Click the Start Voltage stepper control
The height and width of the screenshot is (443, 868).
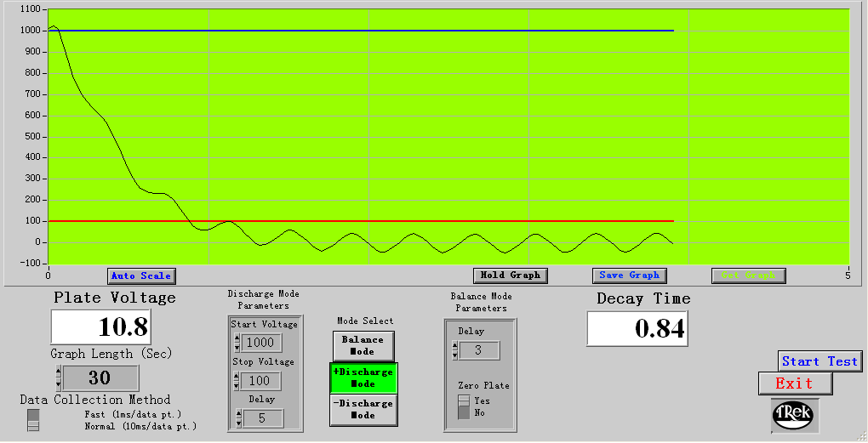(237, 342)
